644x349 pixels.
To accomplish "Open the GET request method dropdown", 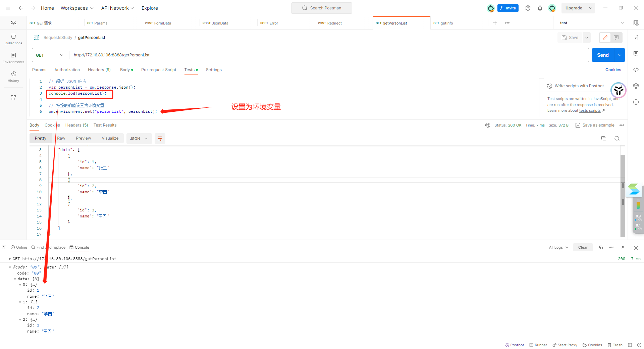I will point(49,55).
